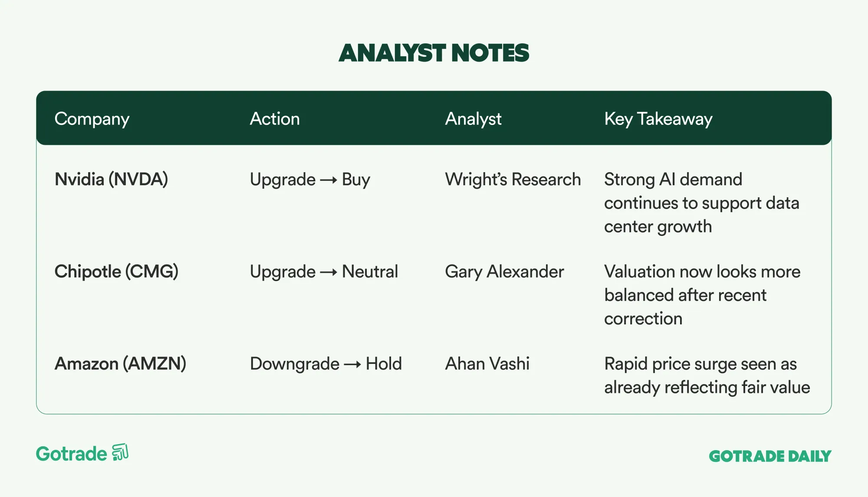The width and height of the screenshot is (868, 497).
Task: Click the GOTRADE DAILY label
Action: click(x=770, y=456)
